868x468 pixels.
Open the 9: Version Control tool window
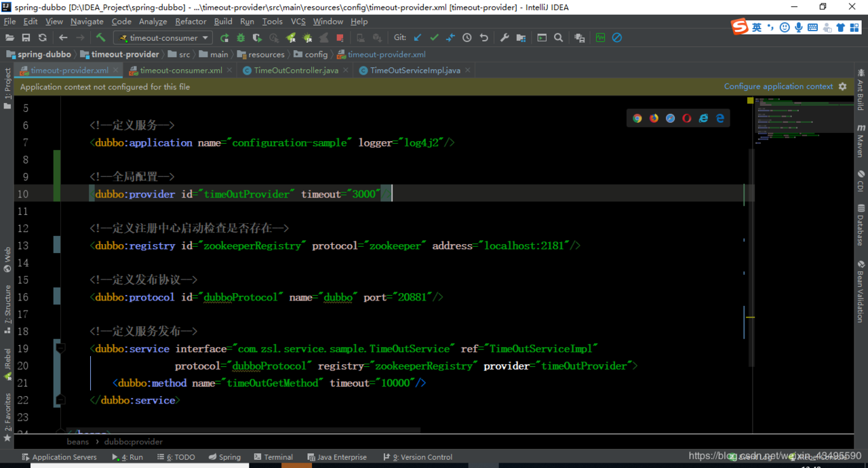(x=418, y=457)
